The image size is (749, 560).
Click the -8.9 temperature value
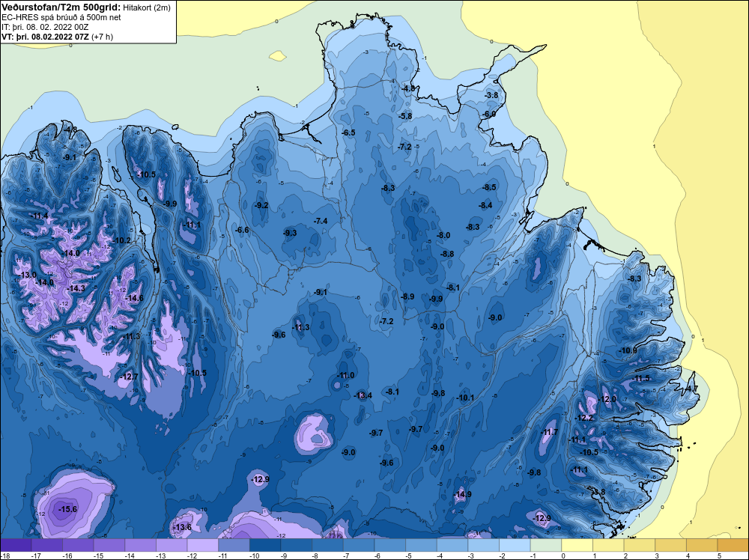click(x=407, y=296)
